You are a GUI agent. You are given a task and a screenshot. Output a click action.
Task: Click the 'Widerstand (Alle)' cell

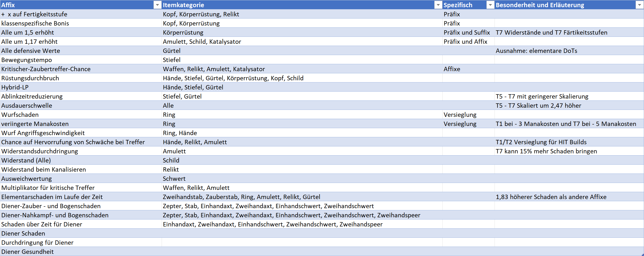[81, 160]
